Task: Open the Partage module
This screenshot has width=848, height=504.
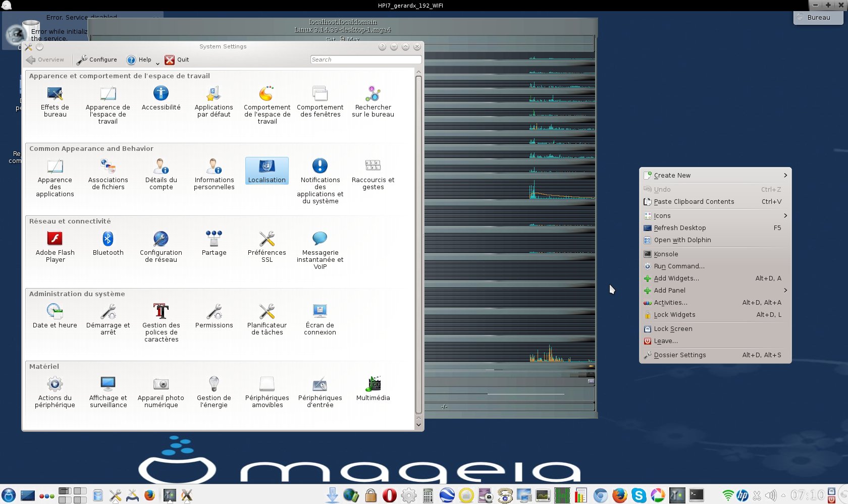Action: click(214, 244)
